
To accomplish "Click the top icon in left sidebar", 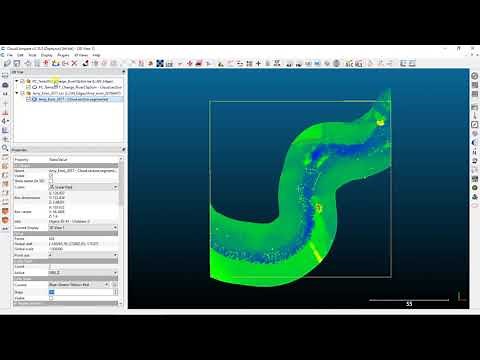I will tap(5, 76).
